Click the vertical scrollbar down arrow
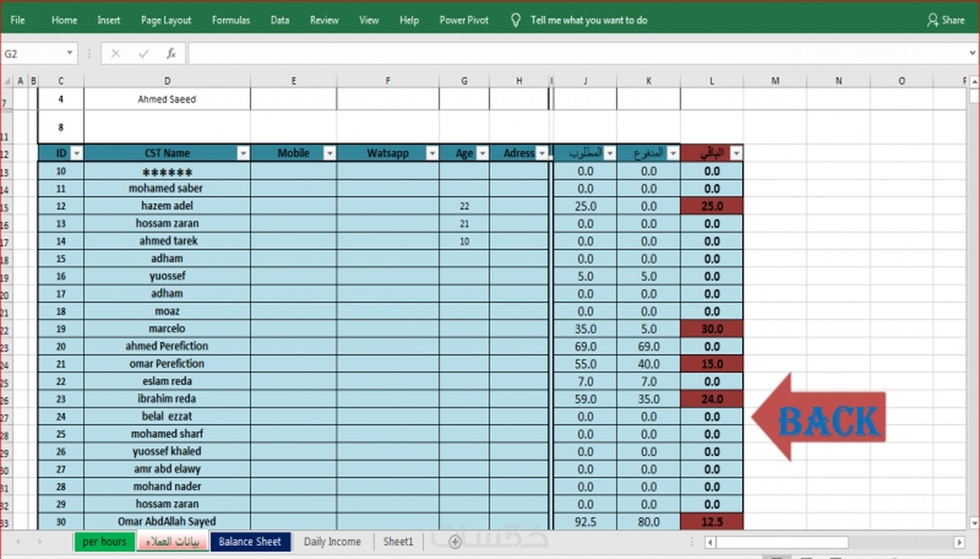The height and width of the screenshot is (559, 980). (974, 523)
